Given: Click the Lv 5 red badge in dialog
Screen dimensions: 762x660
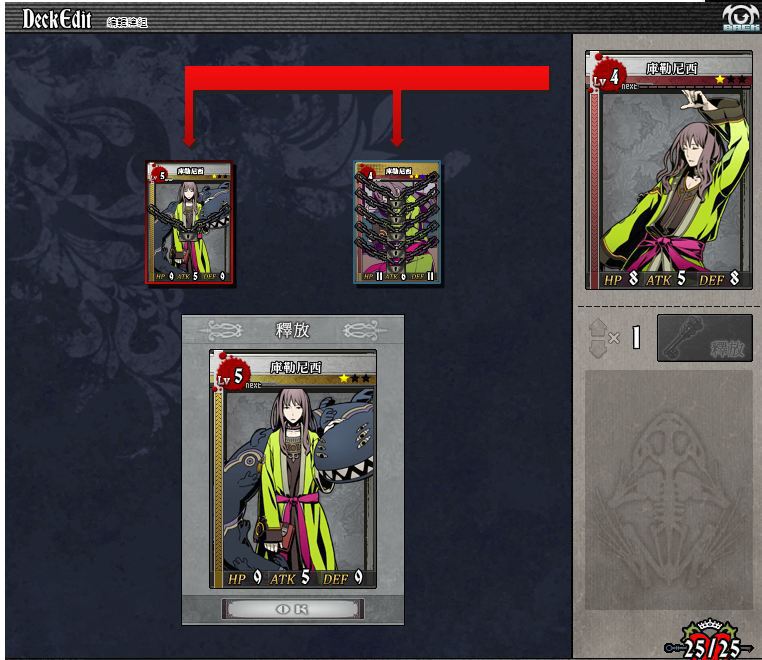Looking at the screenshot, I should (232, 375).
